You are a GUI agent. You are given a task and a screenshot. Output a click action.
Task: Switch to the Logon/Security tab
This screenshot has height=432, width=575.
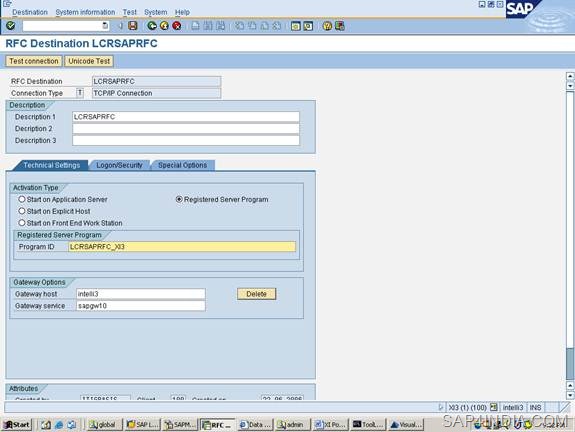(x=119, y=165)
